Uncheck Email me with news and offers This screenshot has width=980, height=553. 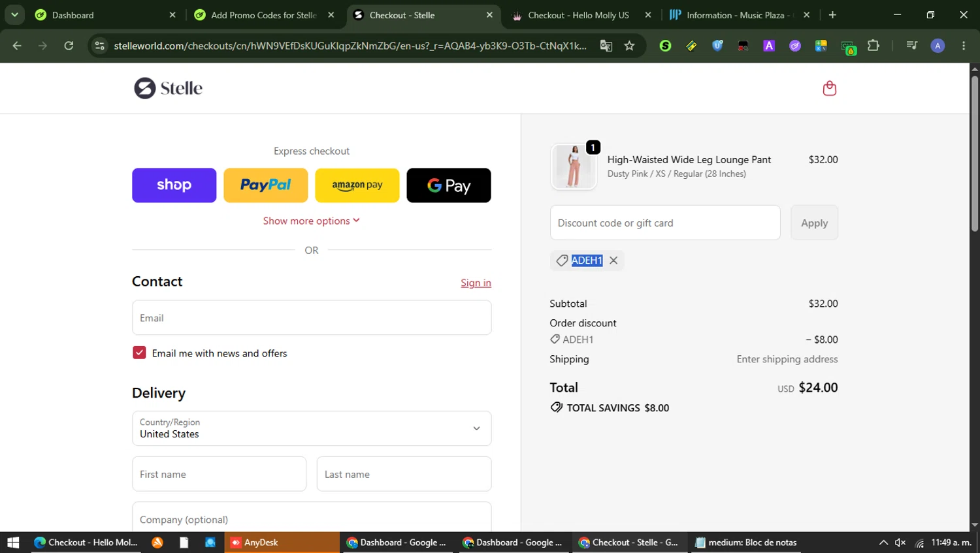point(139,353)
